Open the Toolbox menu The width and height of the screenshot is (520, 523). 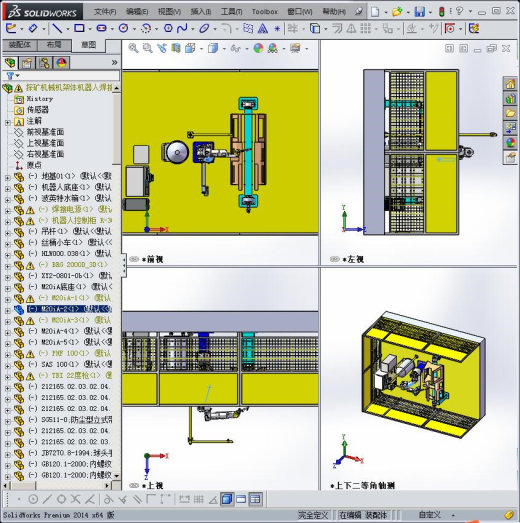[x=265, y=12]
